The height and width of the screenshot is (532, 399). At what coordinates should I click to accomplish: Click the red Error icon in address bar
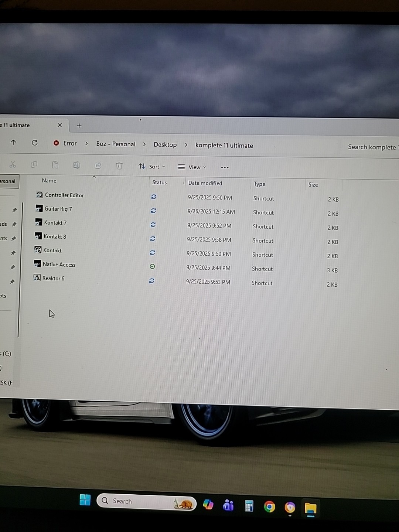click(x=56, y=143)
